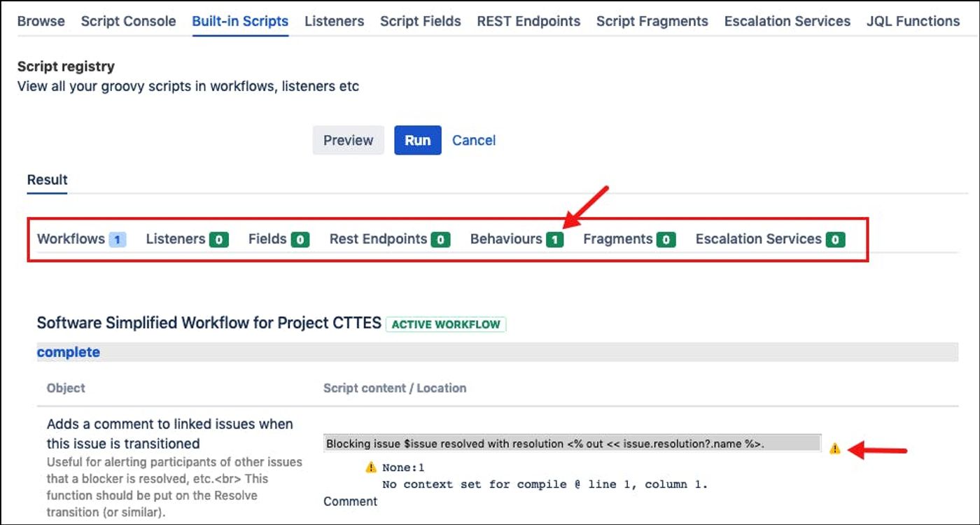Switch to Escalation Services in the top navigation
980x525 pixels.
pyautogui.click(x=787, y=21)
